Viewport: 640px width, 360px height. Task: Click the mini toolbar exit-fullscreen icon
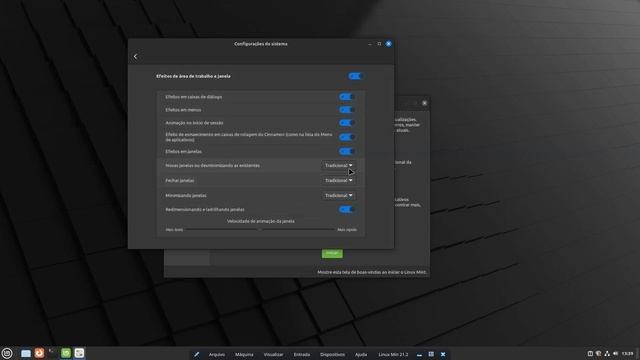(x=431, y=354)
